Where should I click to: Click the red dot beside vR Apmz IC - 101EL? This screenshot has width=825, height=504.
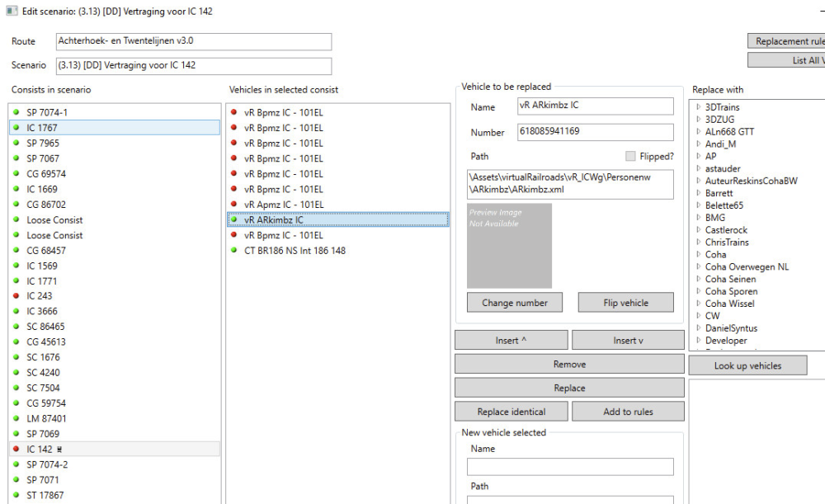point(234,205)
